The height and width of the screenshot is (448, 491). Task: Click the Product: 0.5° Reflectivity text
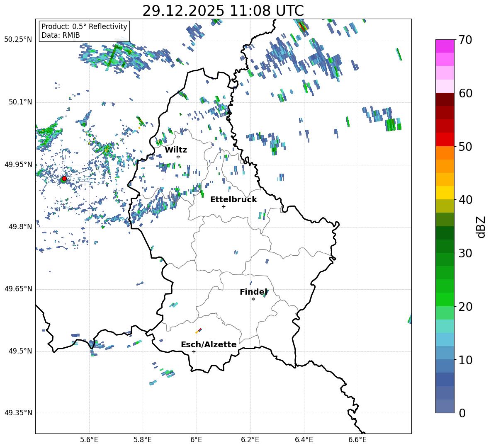click(84, 27)
